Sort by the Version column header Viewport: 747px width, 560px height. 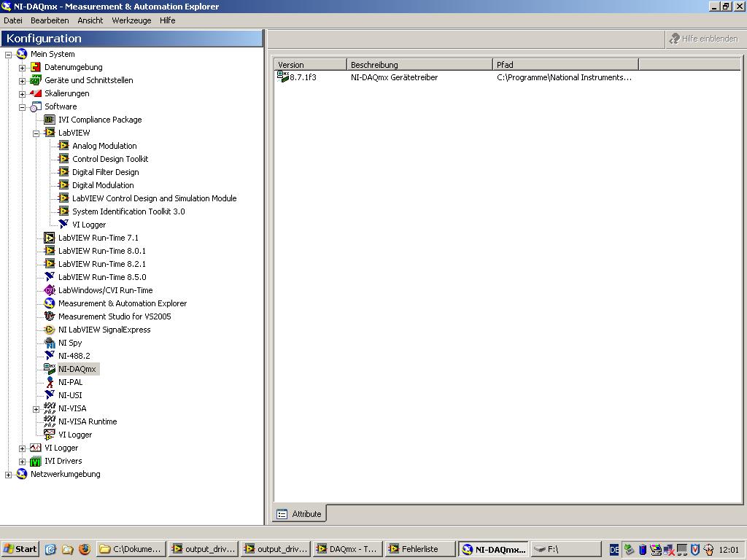point(310,64)
